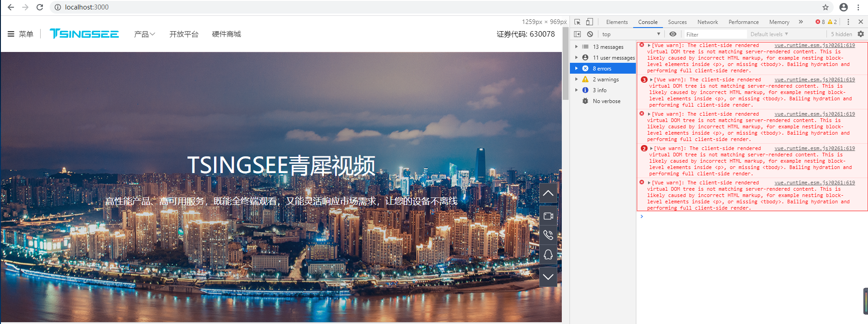Viewport: 868px width, 324px height.
Task: Switch to the Sources tab
Action: [x=677, y=22]
